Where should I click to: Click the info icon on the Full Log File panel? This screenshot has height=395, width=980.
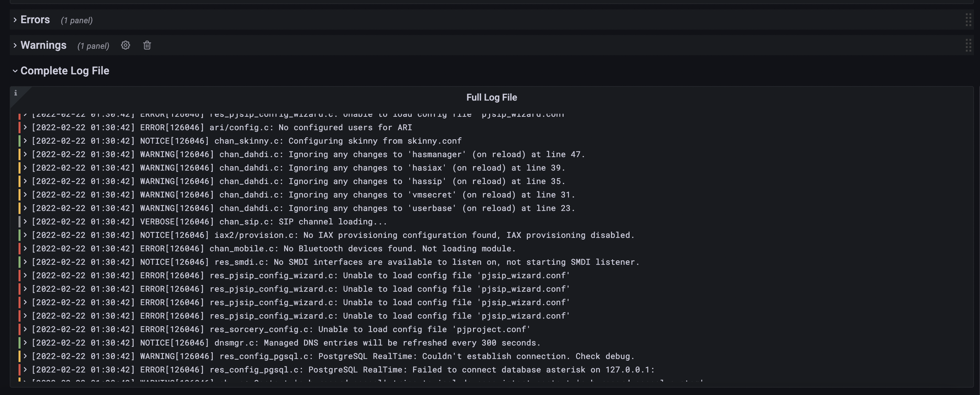tap(15, 93)
